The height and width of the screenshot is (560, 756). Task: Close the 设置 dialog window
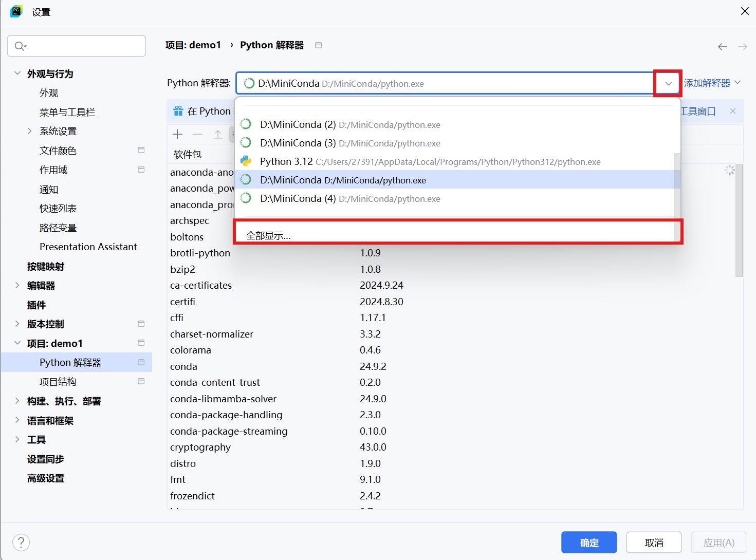pos(745,11)
